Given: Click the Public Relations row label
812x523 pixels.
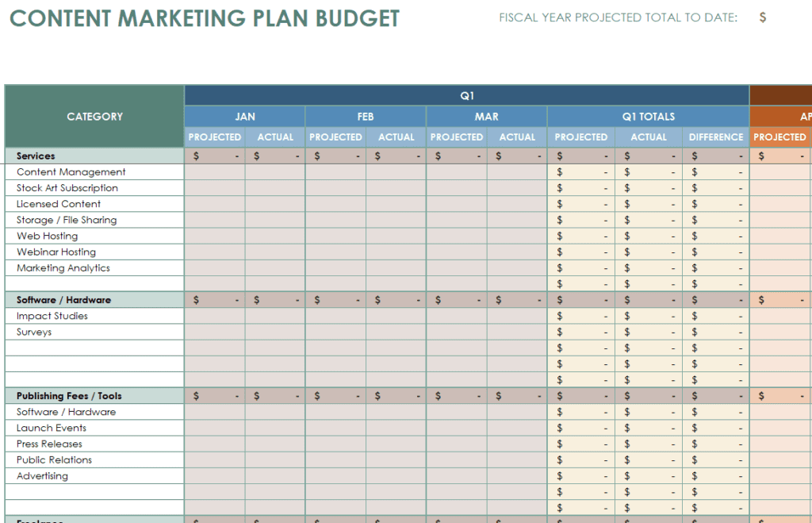Looking at the screenshot, I should [55, 460].
